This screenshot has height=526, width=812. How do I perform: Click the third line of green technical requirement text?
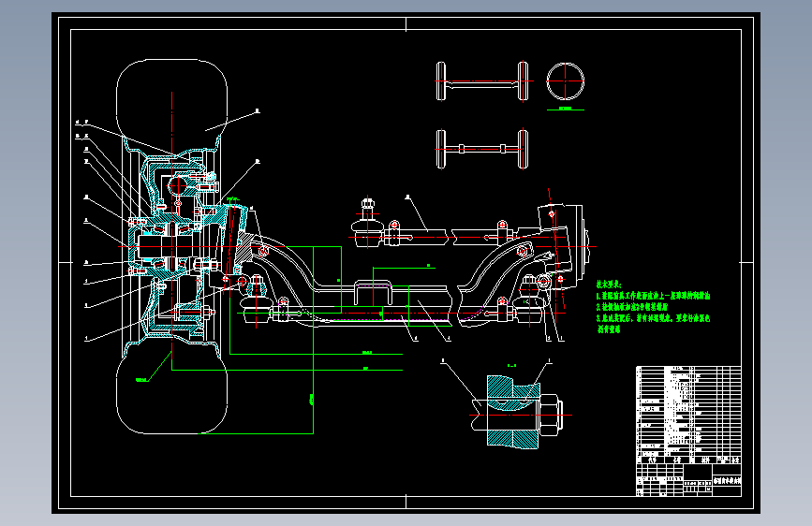653,318
